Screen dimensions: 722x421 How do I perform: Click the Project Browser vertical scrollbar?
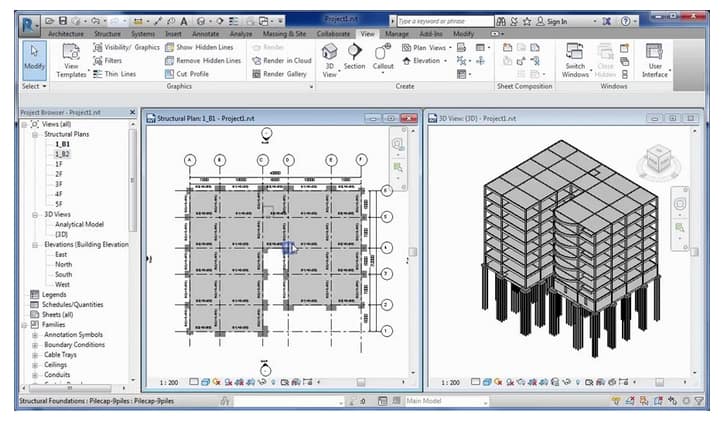133,180
